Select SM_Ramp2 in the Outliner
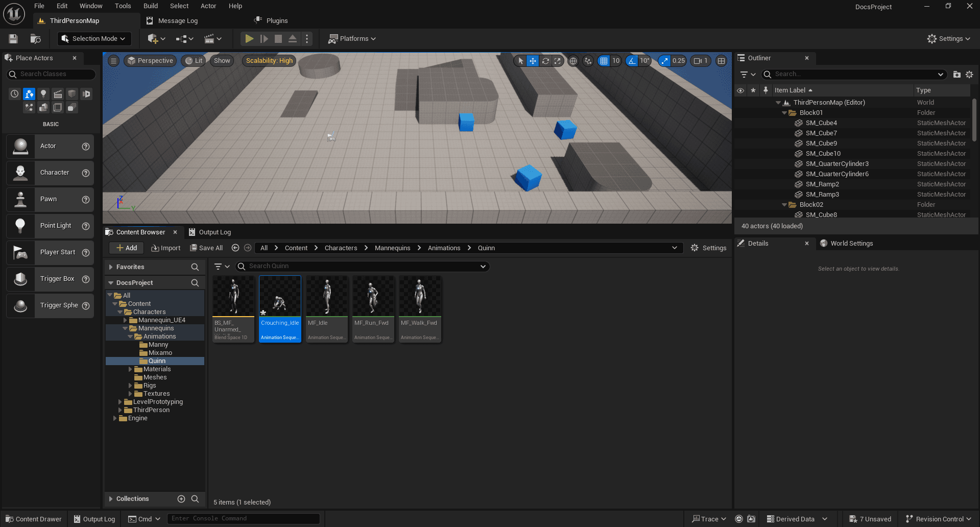The height and width of the screenshot is (527, 980). coord(822,184)
